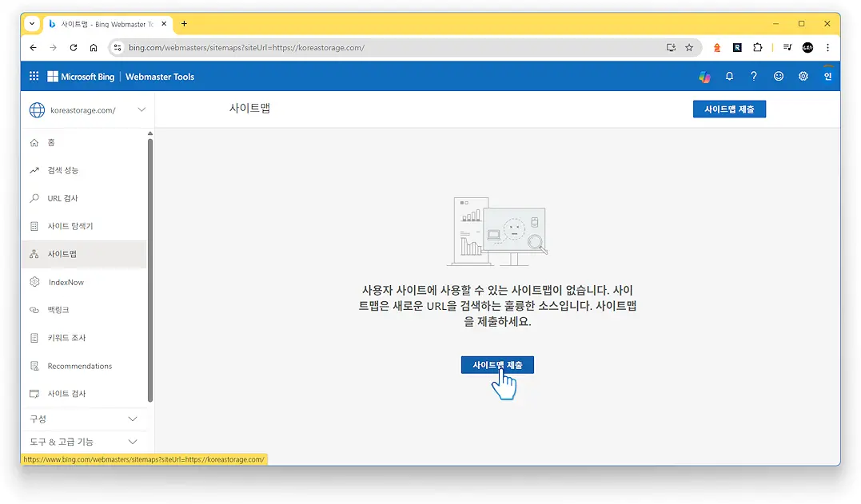The image size is (861, 504).
Task: Switch to the Bing Webmaster Tools browser tab
Action: tap(102, 24)
